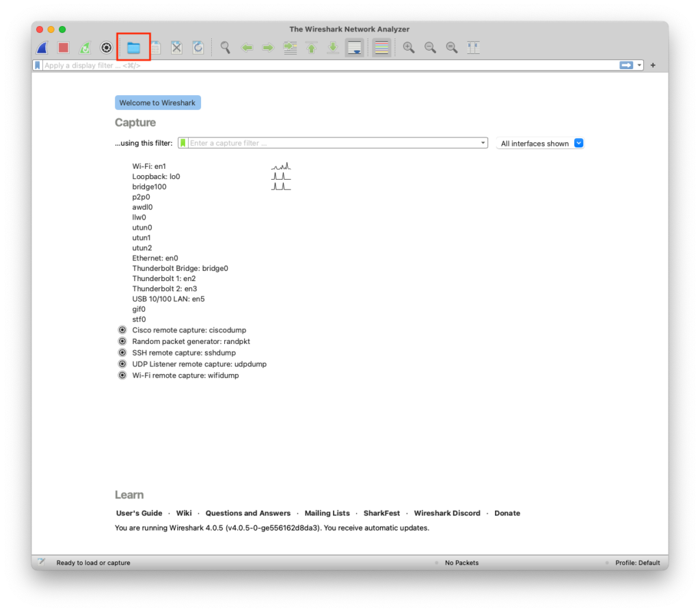
Task: Start capturing packets with the shark fin icon
Action: [42, 48]
